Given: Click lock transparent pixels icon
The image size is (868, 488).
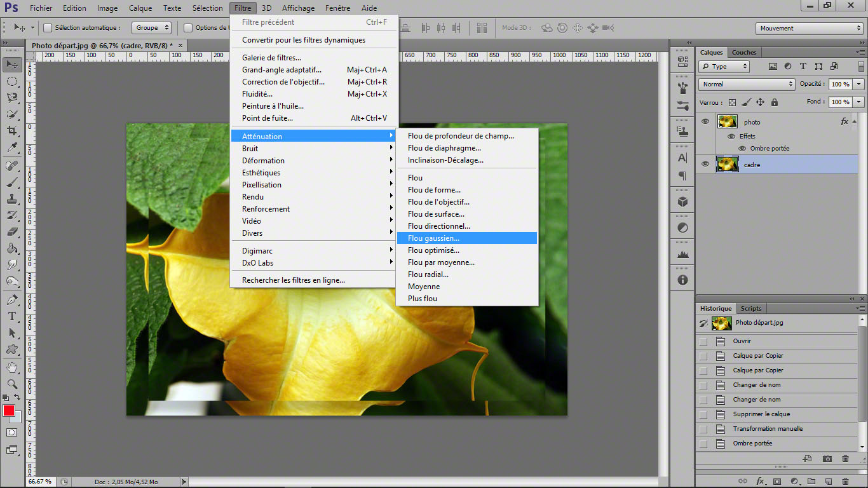Looking at the screenshot, I should click(732, 102).
